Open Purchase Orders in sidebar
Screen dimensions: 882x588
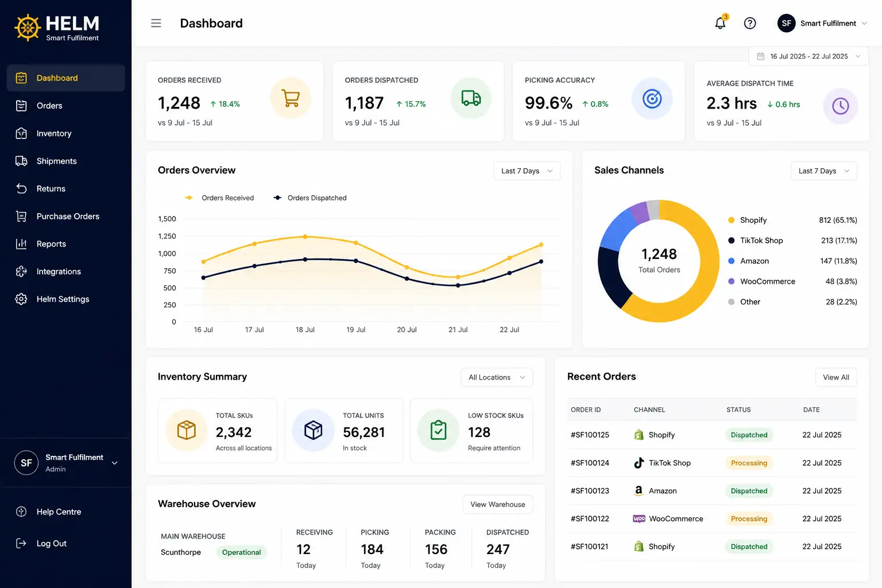click(x=65, y=216)
